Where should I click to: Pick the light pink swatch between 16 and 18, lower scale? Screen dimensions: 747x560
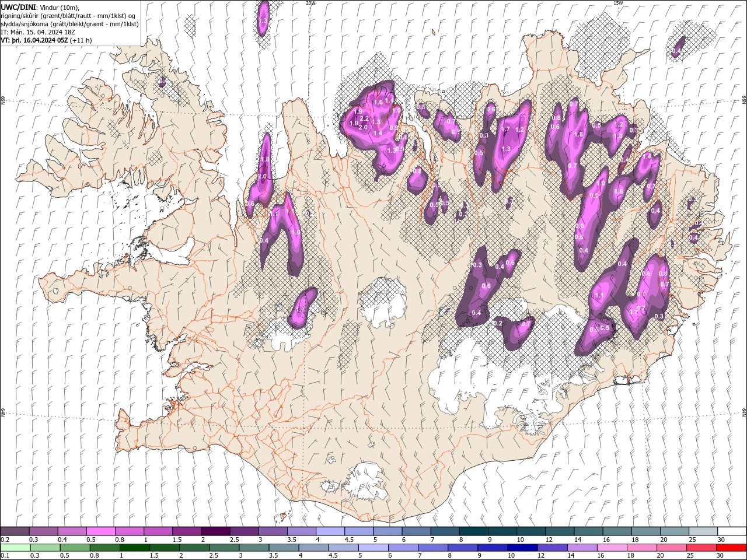(x=611, y=548)
